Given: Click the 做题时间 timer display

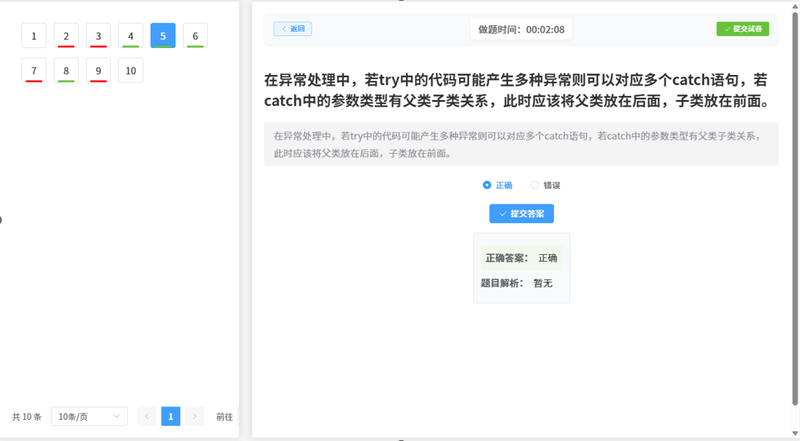Looking at the screenshot, I should tap(520, 30).
